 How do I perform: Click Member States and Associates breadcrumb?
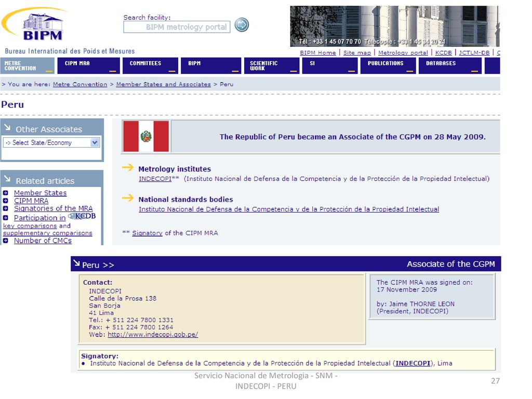(x=164, y=84)
